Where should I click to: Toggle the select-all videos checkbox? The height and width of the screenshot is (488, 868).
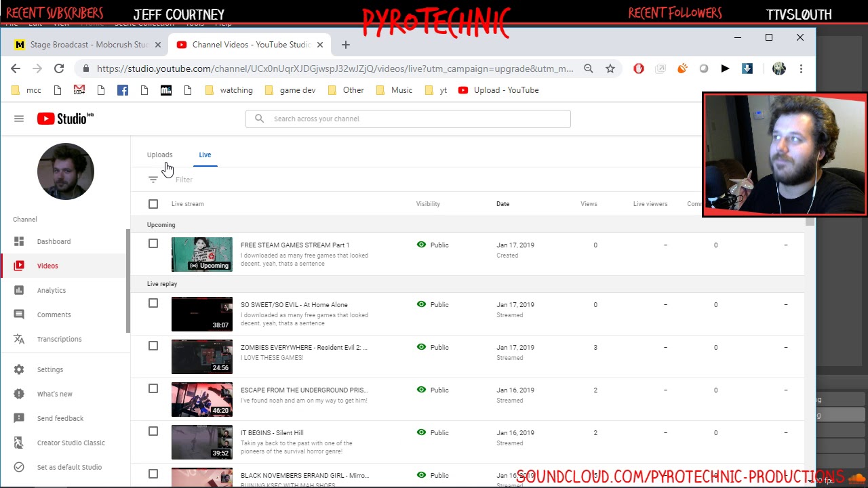coord(153,204)
